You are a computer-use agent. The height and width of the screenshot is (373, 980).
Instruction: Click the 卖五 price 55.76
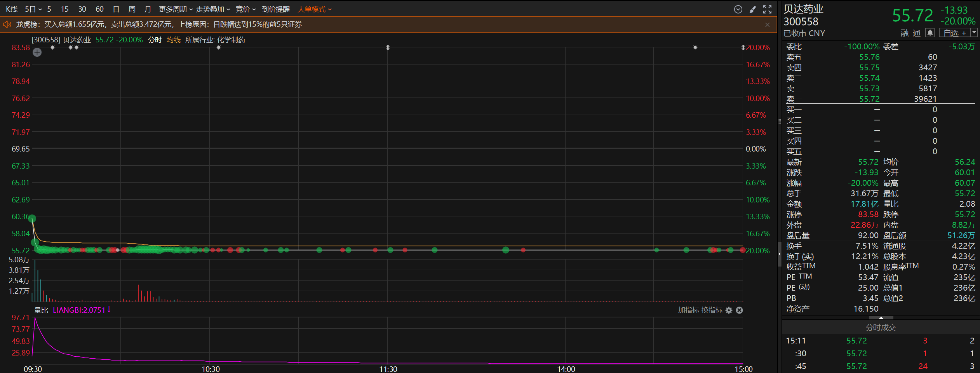pos(869,57)
